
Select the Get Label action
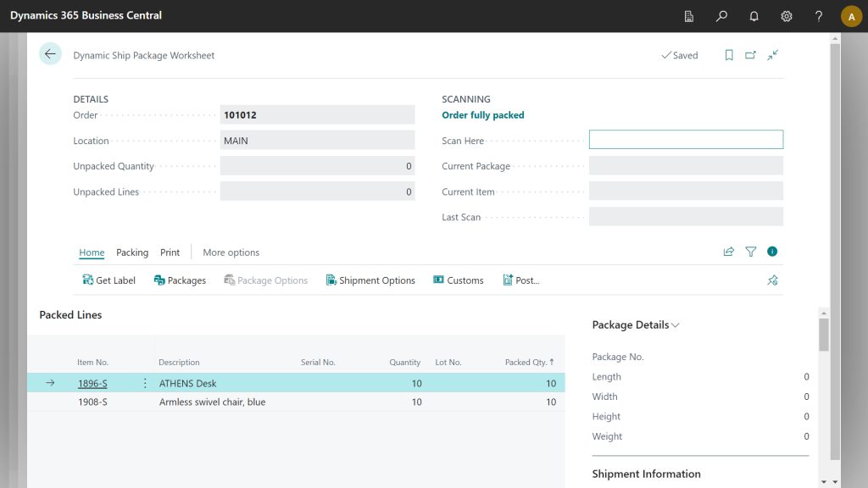[108, 280]
